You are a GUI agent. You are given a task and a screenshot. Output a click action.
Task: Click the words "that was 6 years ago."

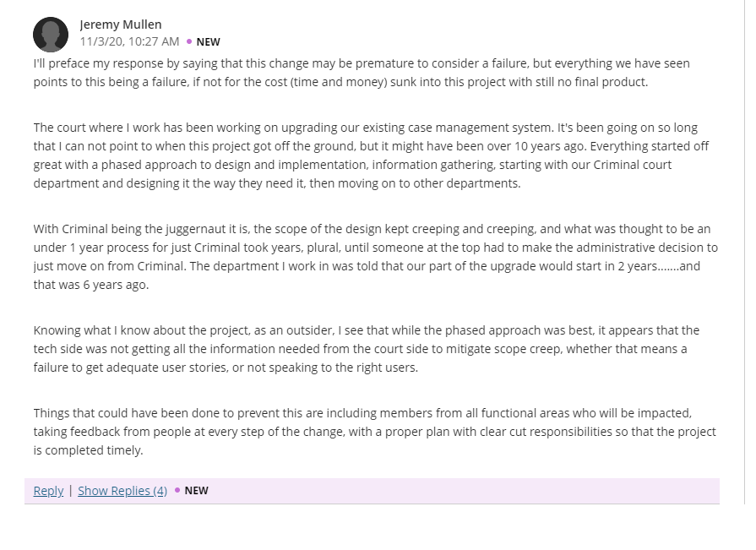pyautogui.click(x=91, y=285)
